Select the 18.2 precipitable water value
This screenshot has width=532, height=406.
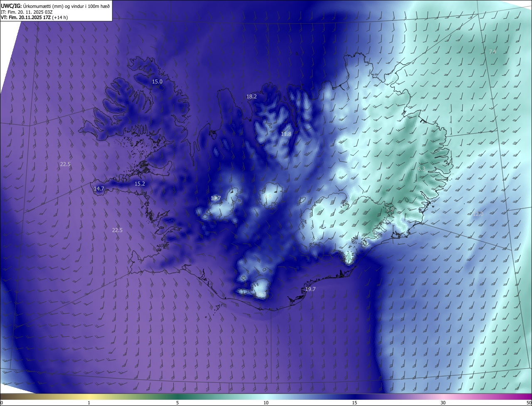point(251,96)
